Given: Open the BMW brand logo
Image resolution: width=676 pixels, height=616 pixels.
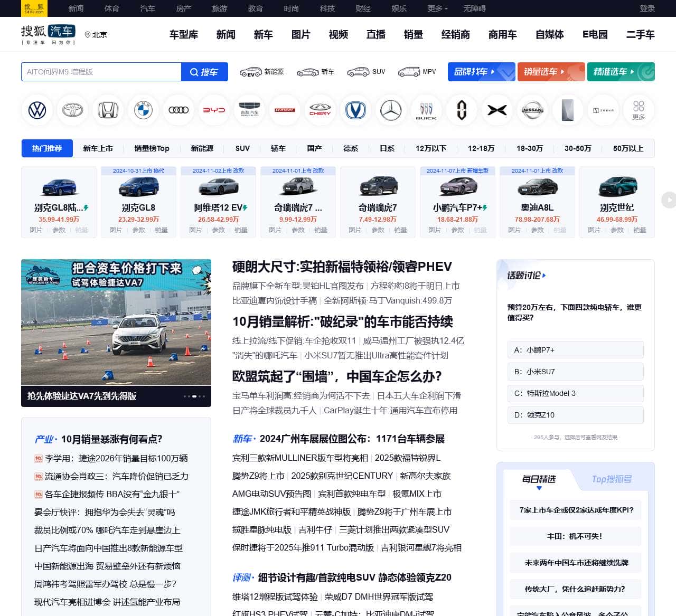Looking at the screenshot, I should point(143,110).
